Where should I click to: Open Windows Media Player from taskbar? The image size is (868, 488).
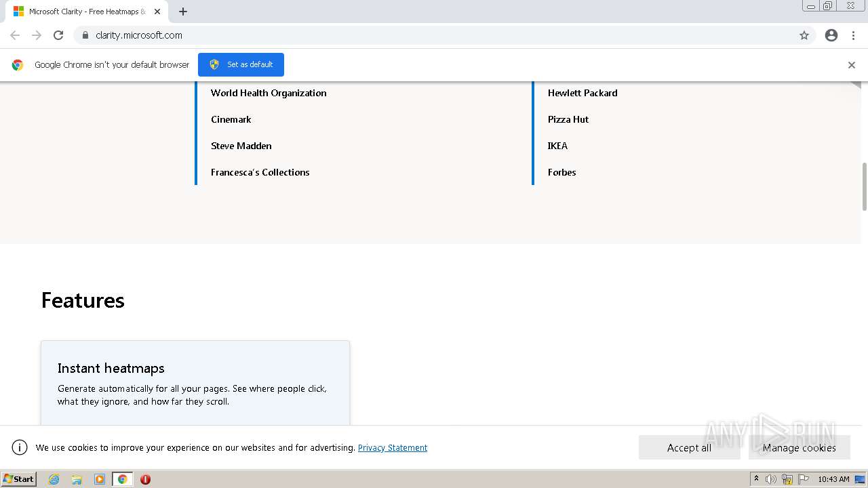coord(100,479)
